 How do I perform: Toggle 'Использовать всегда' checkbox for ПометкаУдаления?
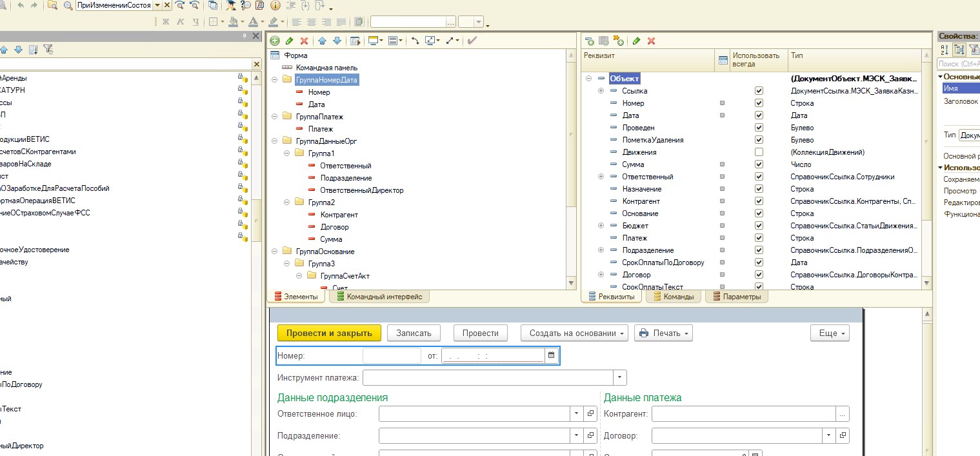point(759,140)
